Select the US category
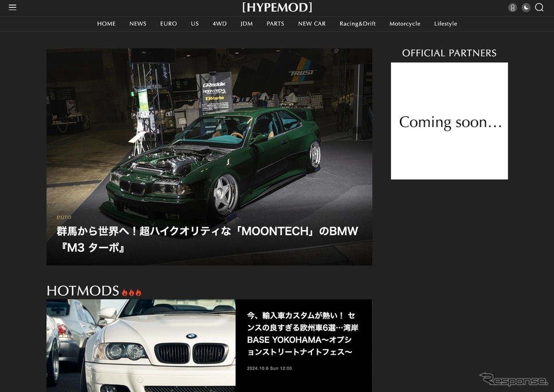 click(x=195, y=23)
